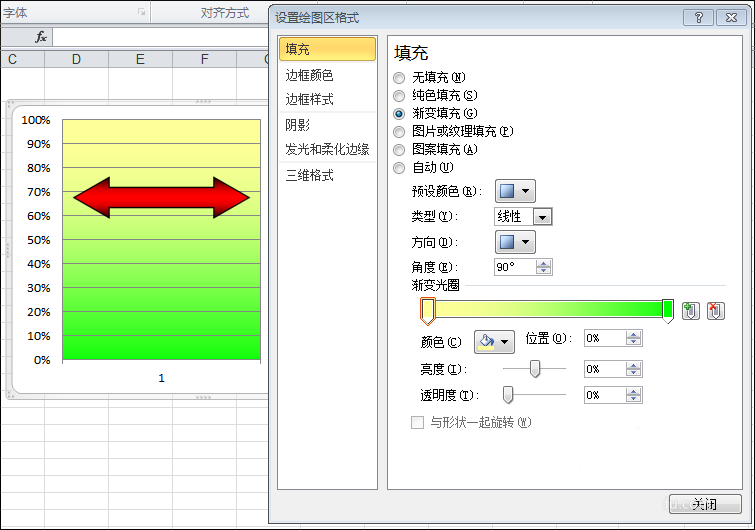Click the 0% axis label on chart

click(x=42, y=360)
